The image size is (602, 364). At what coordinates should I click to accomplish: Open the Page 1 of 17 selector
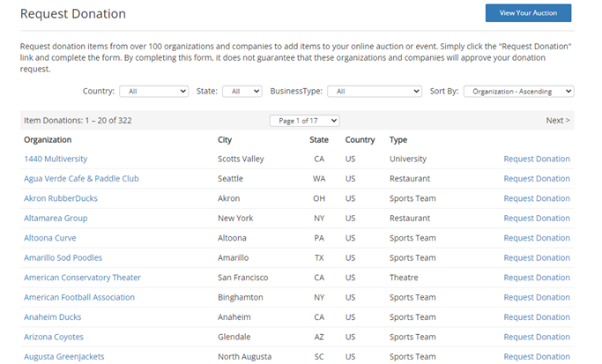click(x=304, y=121)
